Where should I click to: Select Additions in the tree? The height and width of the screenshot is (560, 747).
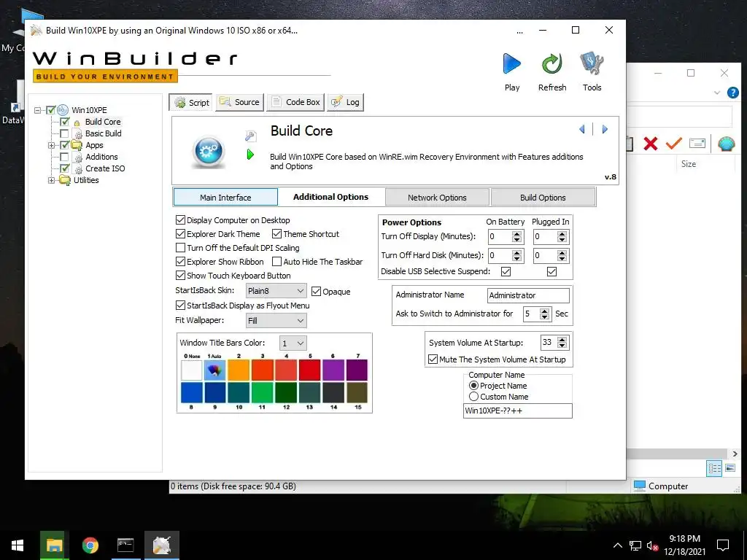101,157
